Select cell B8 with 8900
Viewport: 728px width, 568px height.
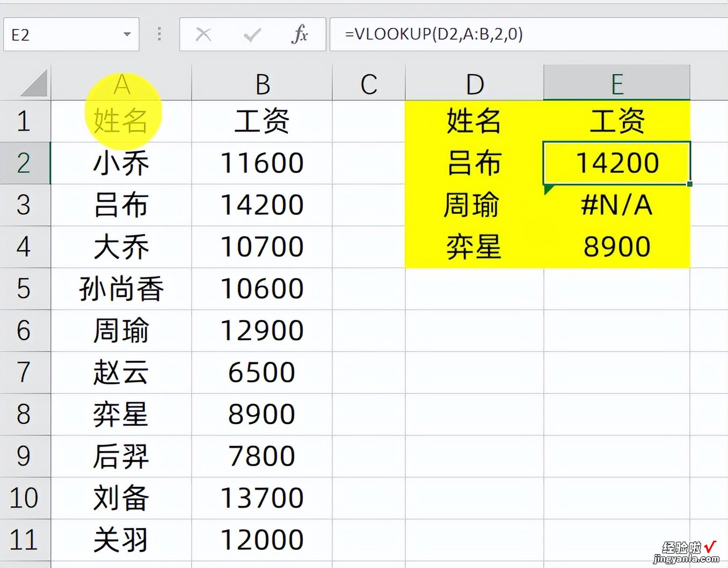click(x=262, y=414)
